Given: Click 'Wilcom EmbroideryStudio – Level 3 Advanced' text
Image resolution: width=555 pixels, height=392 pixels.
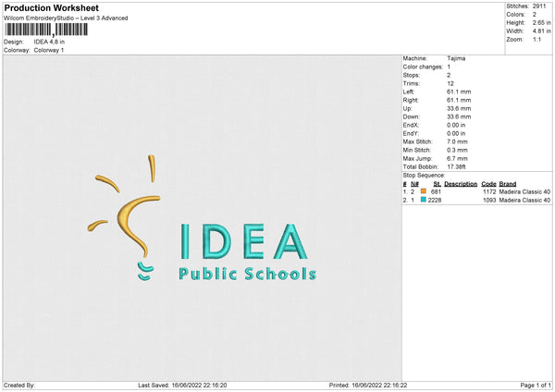Looking at the screenshot, I should (x=66, y=18).
